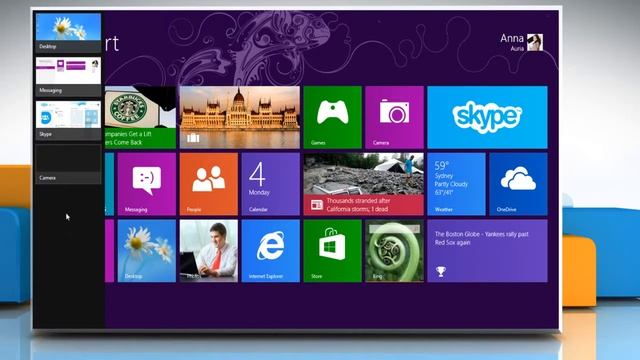Image resolution: width=640 pixels, height=360 pixels.
Task: Open the Desktop tile with daisies
Action: (x=147, y=251)
